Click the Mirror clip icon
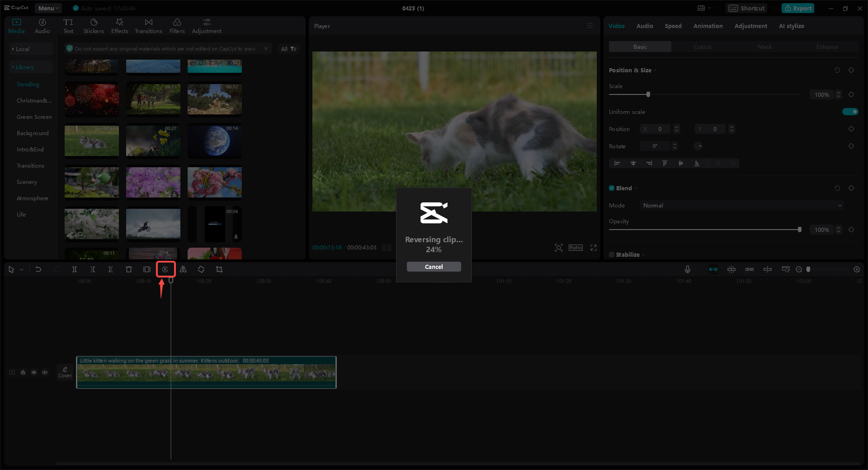 click(x=183, y=269)
